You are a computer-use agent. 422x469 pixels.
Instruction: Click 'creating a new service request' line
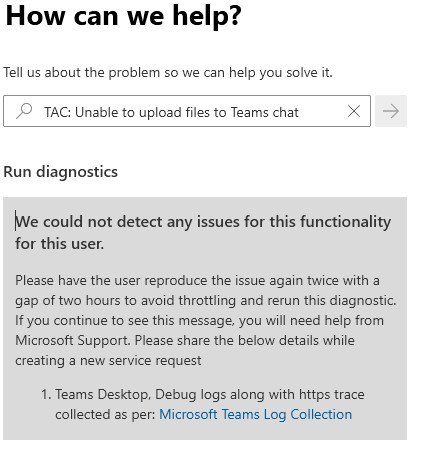pyautogui.click(x=108, y=360)
